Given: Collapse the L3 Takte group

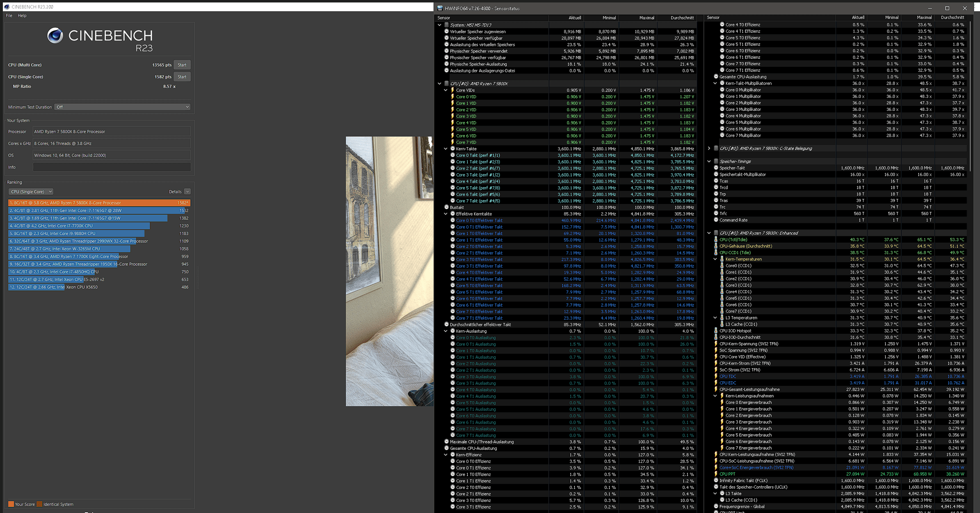Looking at the screenshot, I should point(715,494).
